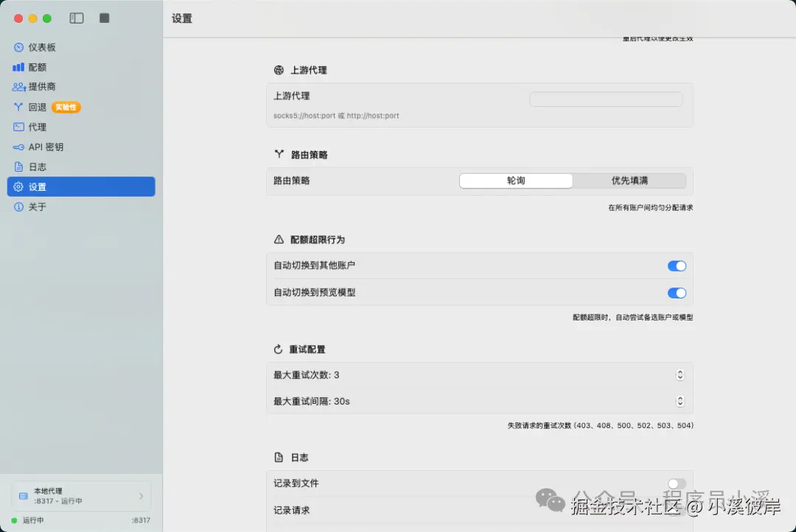Open the 回退 sidebar item
This screenshot has width=796, height=532.
click(x=81, y=107)
